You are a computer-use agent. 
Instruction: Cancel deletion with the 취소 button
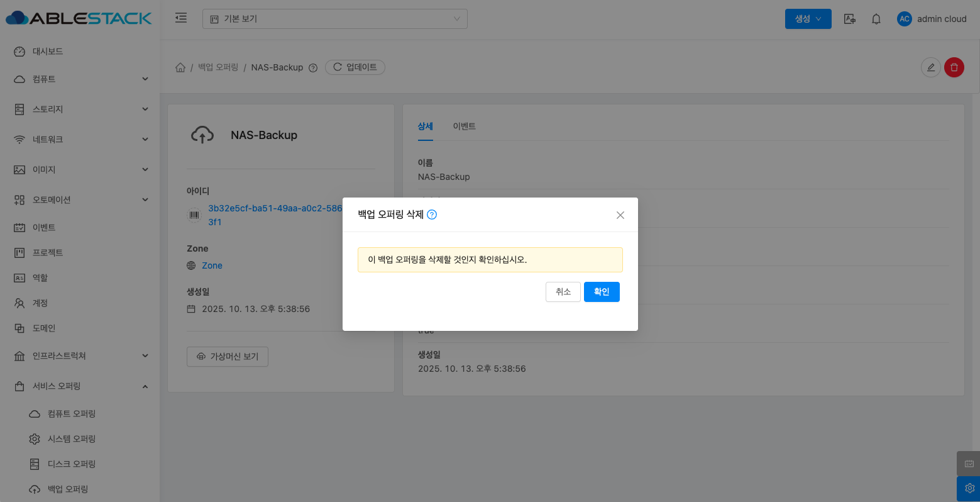[x=563, y=292]
